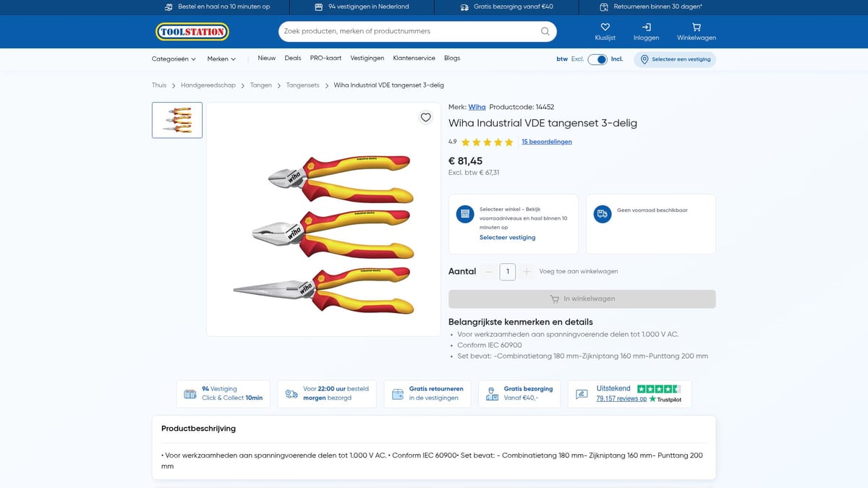Screen dimensions: 868x488
Task: Click the product search input field
Action: pos(409,32)
